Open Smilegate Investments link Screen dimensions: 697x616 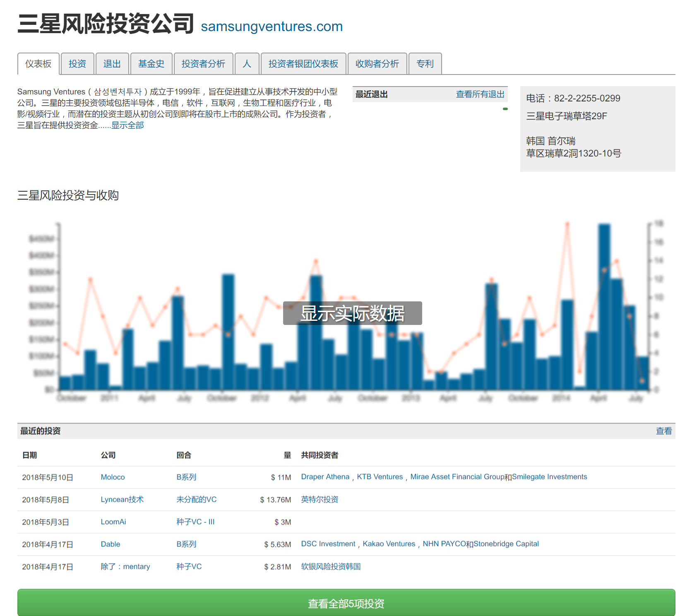click(x=550, y=477)
